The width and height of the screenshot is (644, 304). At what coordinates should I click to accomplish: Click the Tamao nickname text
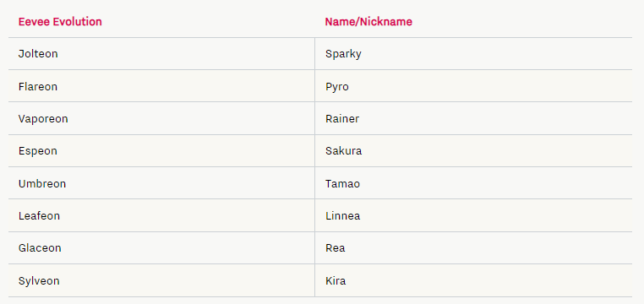pos(343,184)
